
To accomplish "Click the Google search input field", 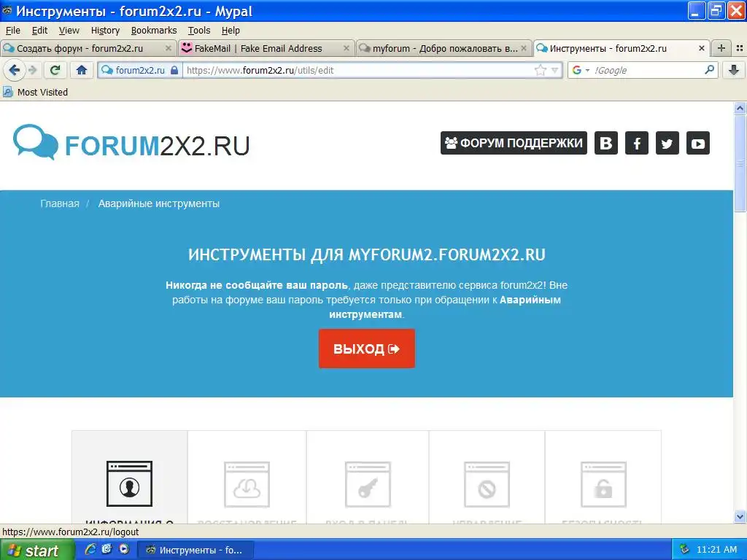I will pos(647,71).
